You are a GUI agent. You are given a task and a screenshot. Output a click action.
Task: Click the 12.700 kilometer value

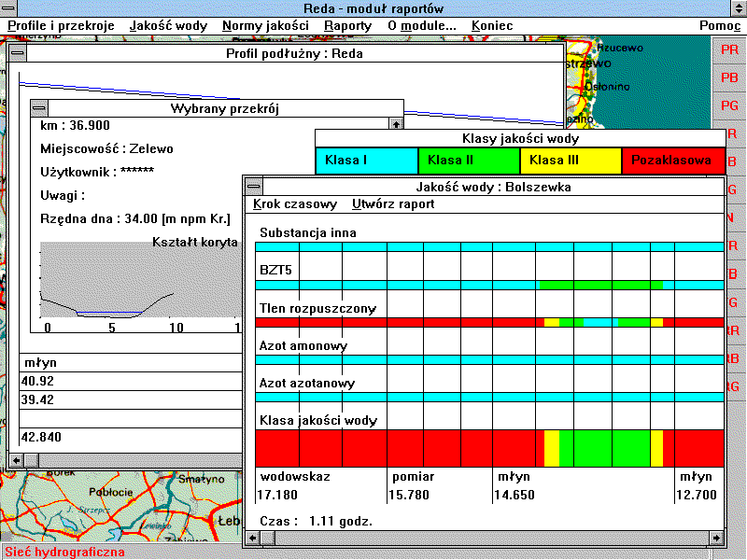(697, 496)
